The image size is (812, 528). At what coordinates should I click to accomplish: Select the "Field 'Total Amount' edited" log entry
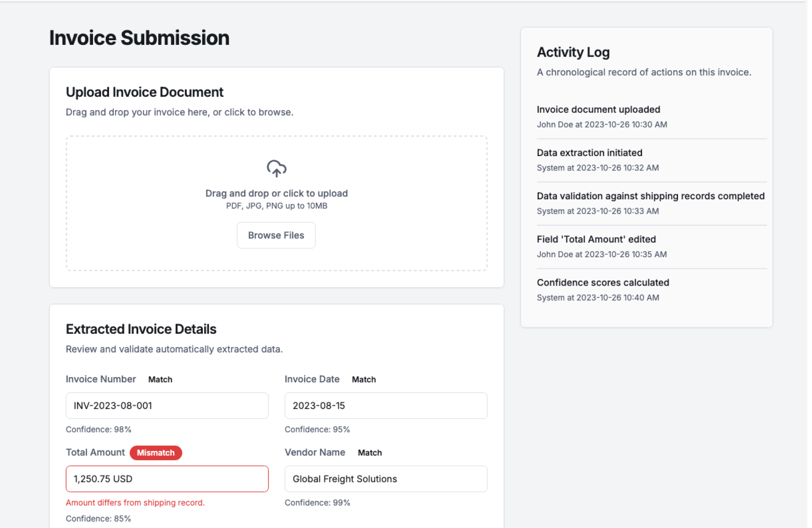(x=596, y=239)
